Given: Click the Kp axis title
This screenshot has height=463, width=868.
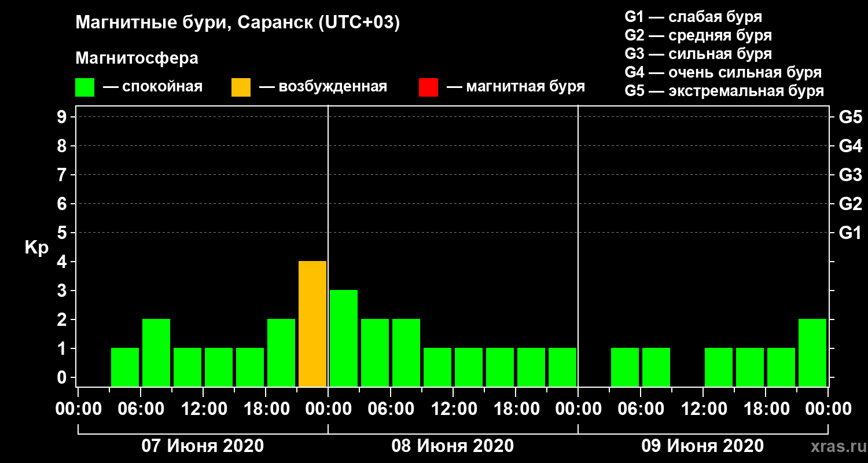Looking at the screenshot, I should point(36,248).
